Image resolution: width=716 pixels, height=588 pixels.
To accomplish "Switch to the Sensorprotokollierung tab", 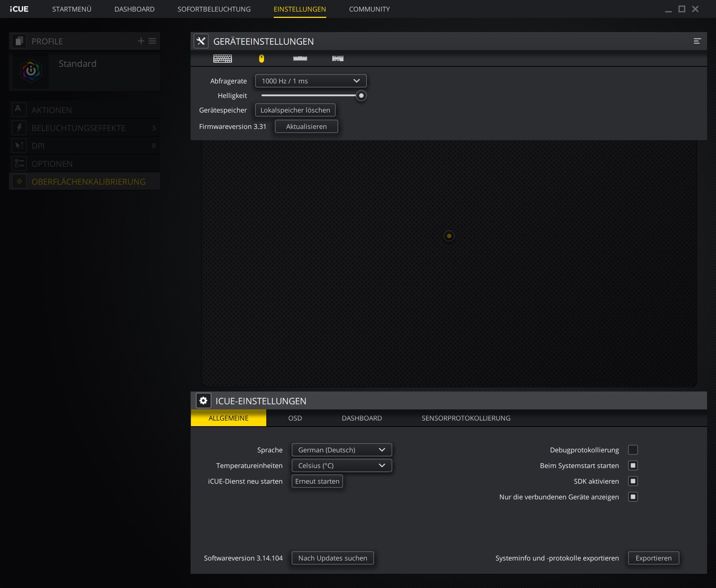I will (x=466, y=418).
